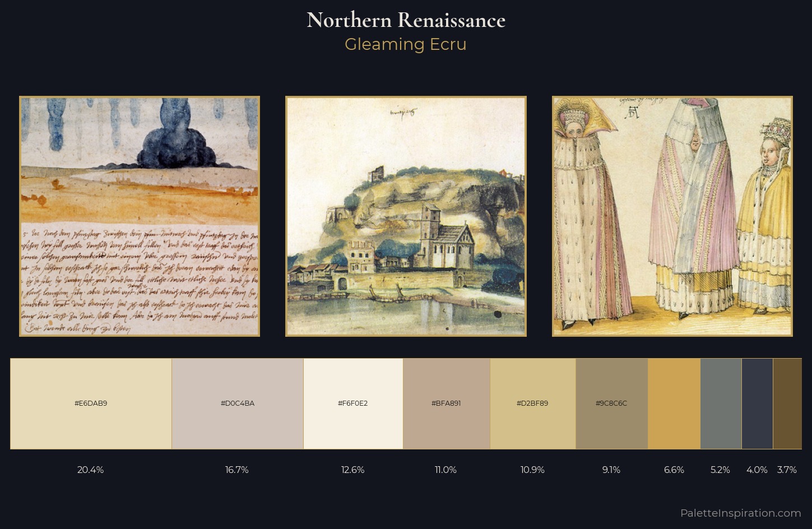Image resolution: width=812 pixels, height=529 pixels.
Task: Pick the dark navy swatch above 4.0%
Action: click(758, 403)
